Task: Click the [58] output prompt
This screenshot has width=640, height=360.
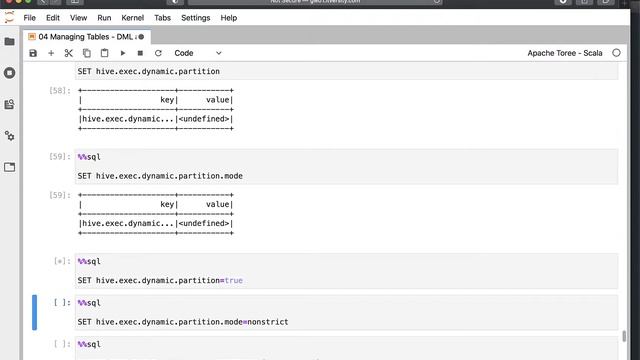Action: 60,91
